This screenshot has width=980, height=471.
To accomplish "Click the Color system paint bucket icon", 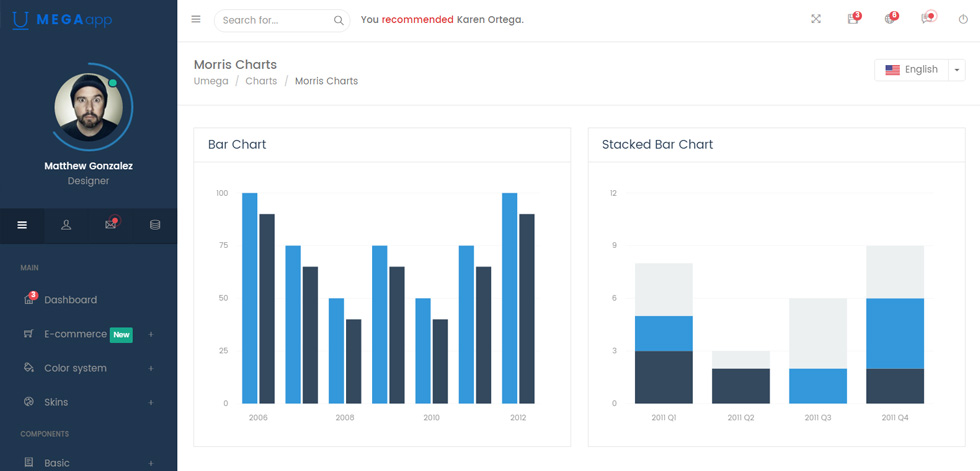I will [x=28, y=368].
